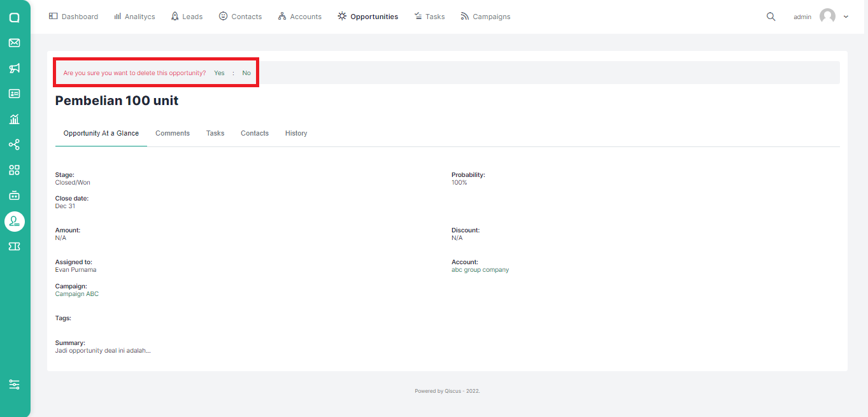Click the Dec 31 close date value

65,206
